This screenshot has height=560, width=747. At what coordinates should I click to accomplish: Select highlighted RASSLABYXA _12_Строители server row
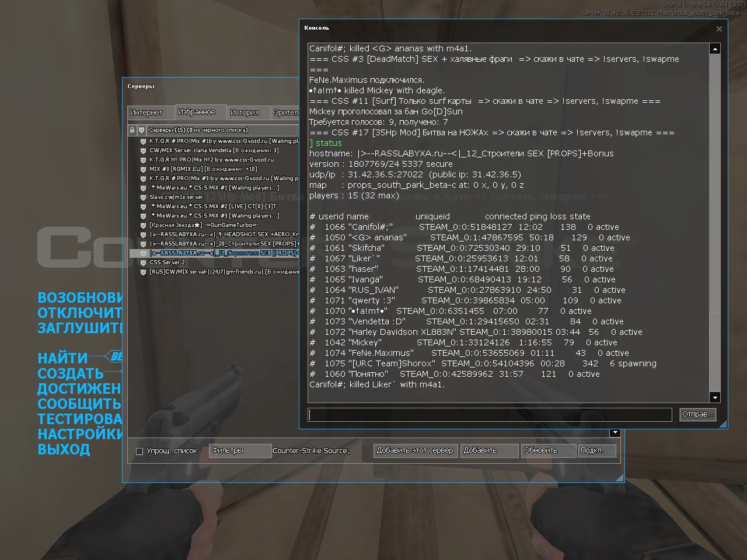click(x=215, y=253)
